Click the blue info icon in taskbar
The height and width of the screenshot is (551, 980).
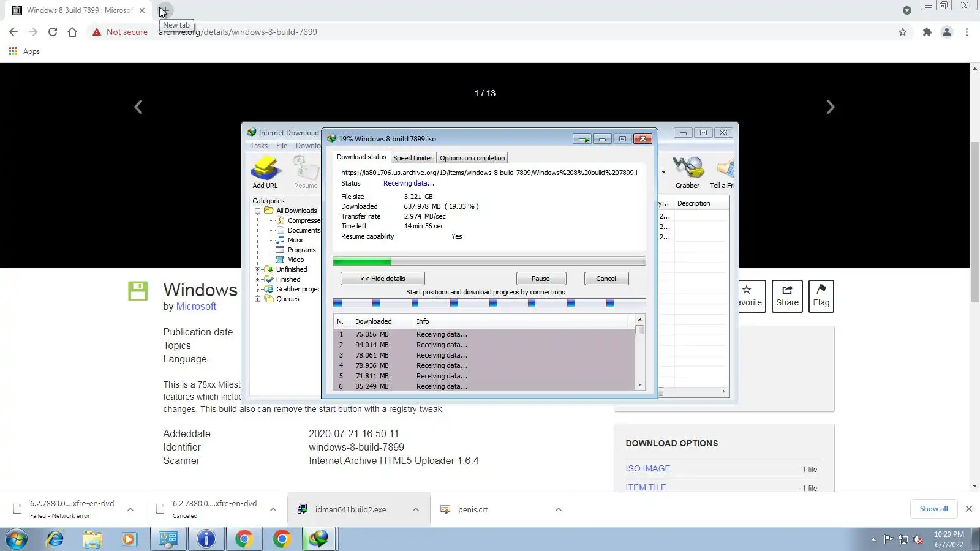click(x=206, y=539)
